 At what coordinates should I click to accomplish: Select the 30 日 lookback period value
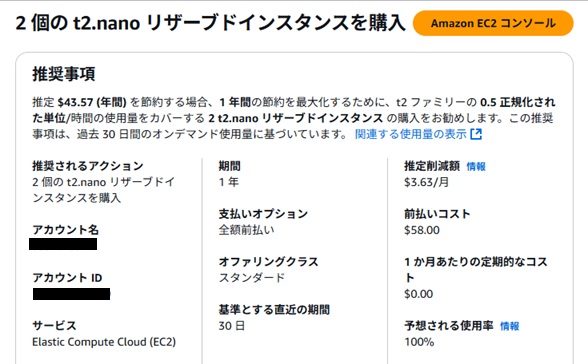tap(232, 326)
